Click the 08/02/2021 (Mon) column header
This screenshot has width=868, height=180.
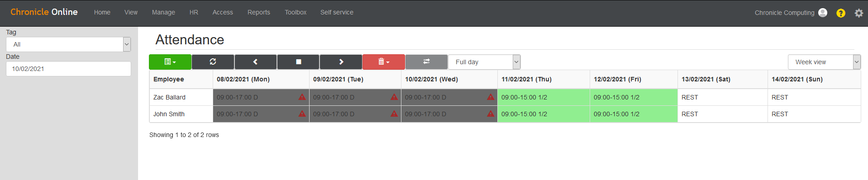261,79
